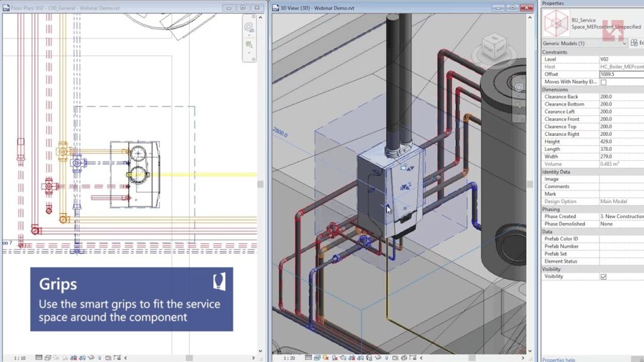Click the floor plan vertical scrollbar
The height and width of the screenshot is (362, 644).
260,184
